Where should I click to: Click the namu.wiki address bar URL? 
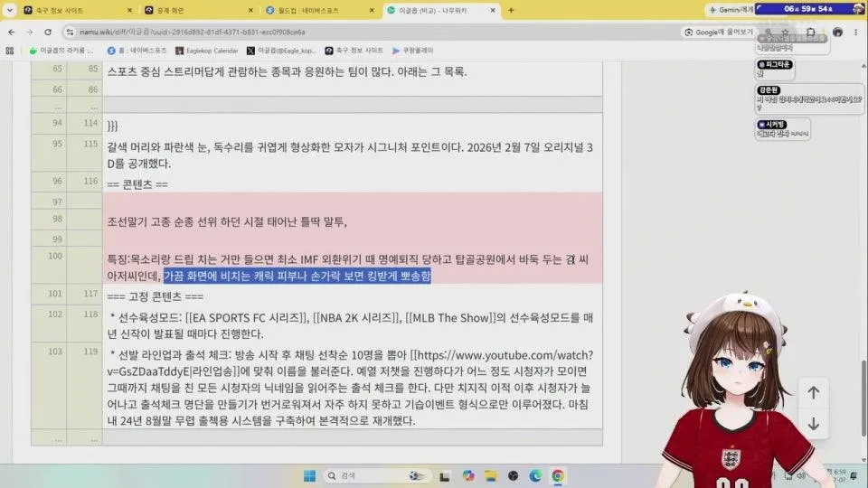point(192,33)
